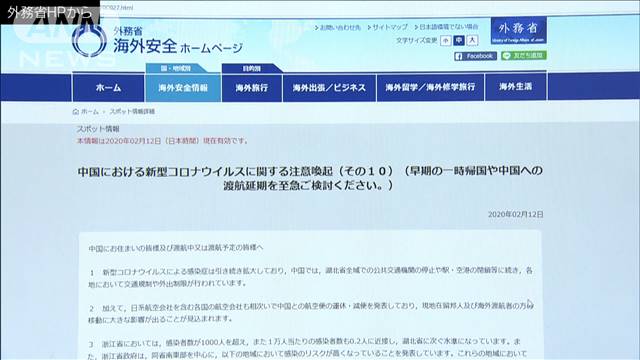Screen dimensions: 640x360
Task: Open the 海外留学／海外修学旅行 tab
Action: tap(430, 87)
